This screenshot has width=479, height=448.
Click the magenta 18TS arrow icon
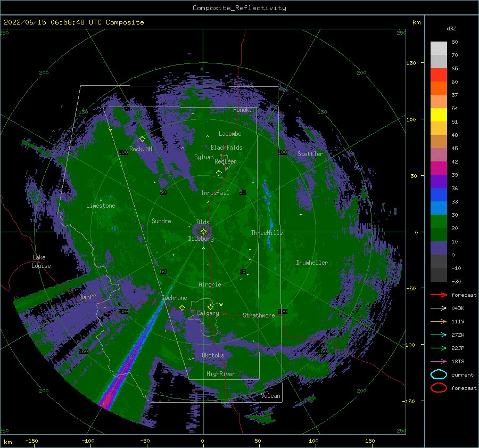coord(439,362)
